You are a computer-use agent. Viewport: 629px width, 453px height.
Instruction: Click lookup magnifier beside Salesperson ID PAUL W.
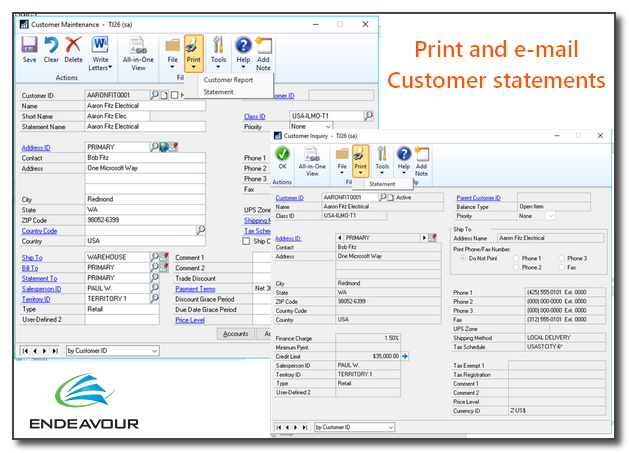pos(154,288)
